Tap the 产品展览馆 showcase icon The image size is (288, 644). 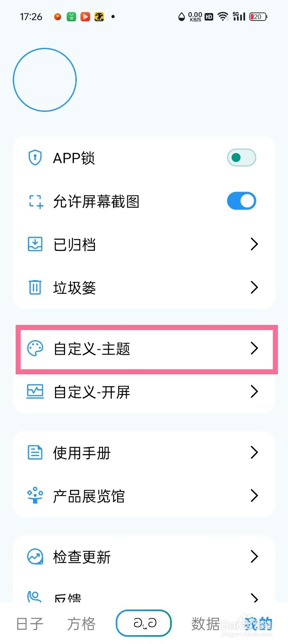click(x=35, y=495)
